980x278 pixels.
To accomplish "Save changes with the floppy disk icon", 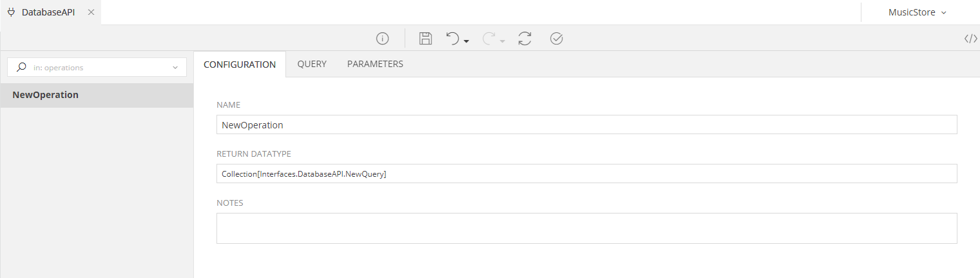I will [425, 39].
